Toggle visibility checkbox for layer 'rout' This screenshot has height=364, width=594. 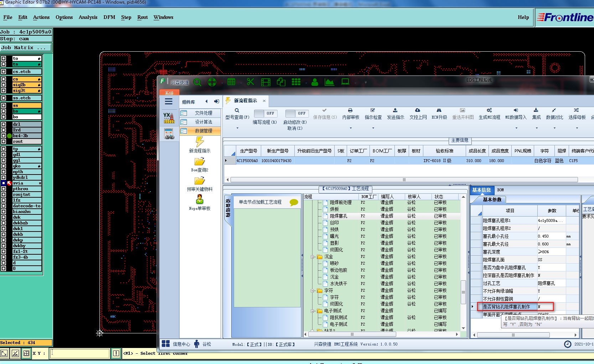pos(4,141)
